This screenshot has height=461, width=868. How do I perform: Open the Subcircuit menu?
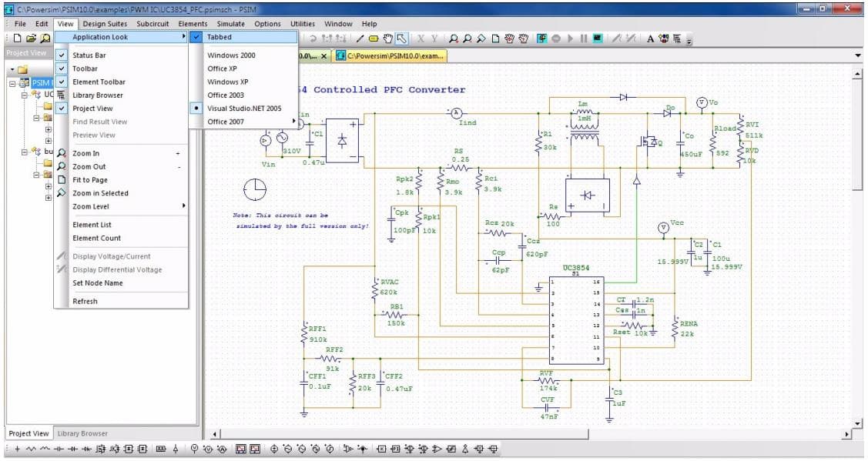pos(152,24)
